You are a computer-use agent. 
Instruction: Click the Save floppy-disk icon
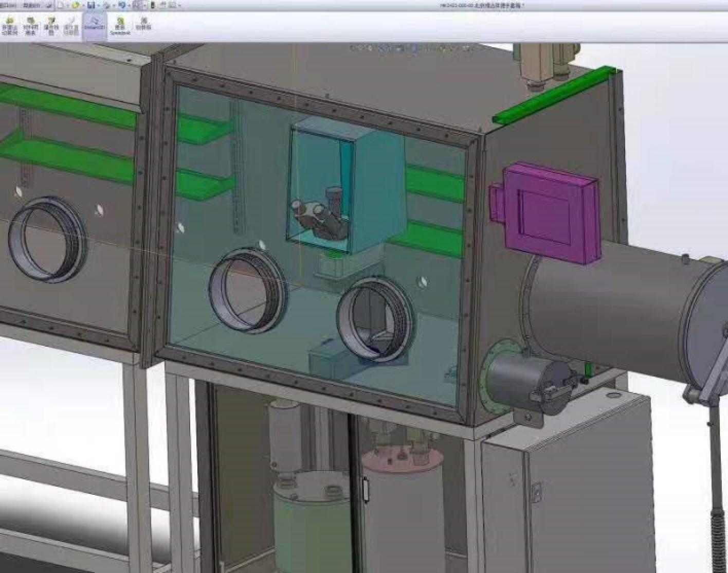tap(91, 5)
